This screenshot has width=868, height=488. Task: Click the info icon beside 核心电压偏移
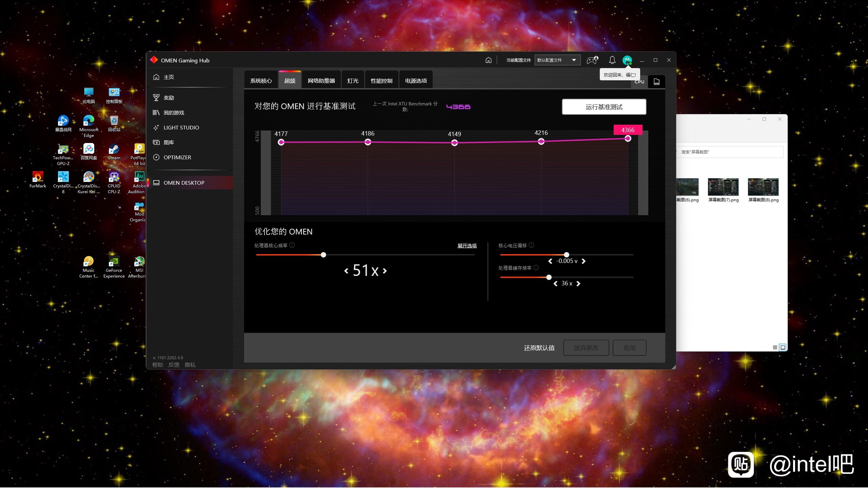pyautogui.click(x=531, y=245)
